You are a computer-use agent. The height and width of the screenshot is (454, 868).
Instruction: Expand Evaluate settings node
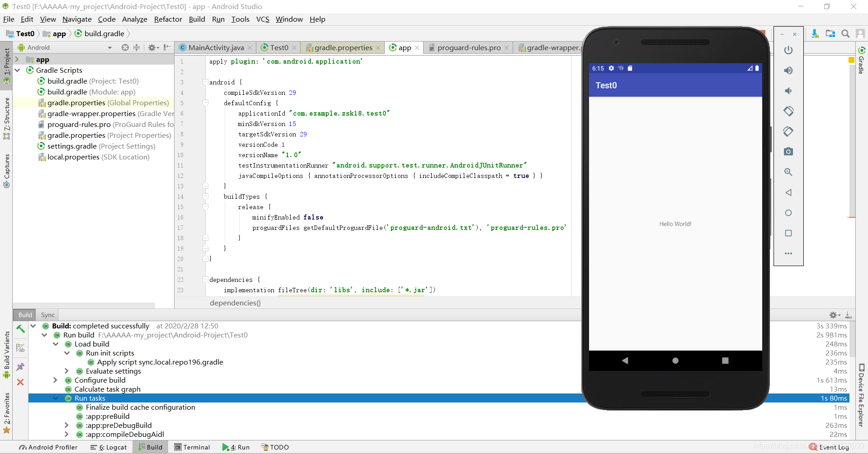click(67, 371)
